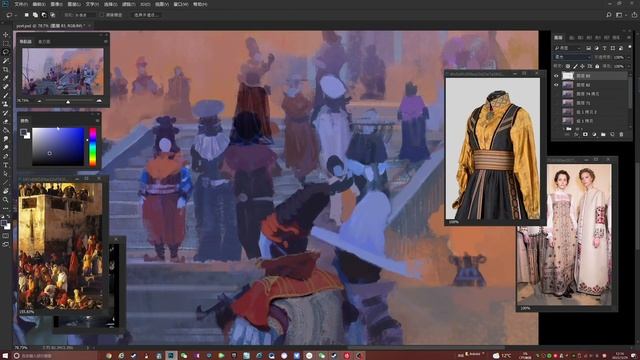Hide the second layer via its eye icon
This screenshot has width=640, height=360.
(x=556, y=85)
